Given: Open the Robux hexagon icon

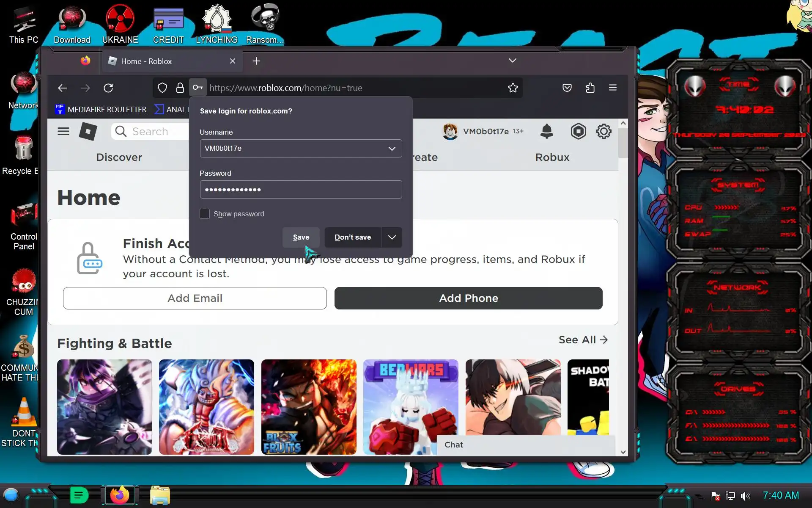Looking at the screenshot, I should click(578, 131).
